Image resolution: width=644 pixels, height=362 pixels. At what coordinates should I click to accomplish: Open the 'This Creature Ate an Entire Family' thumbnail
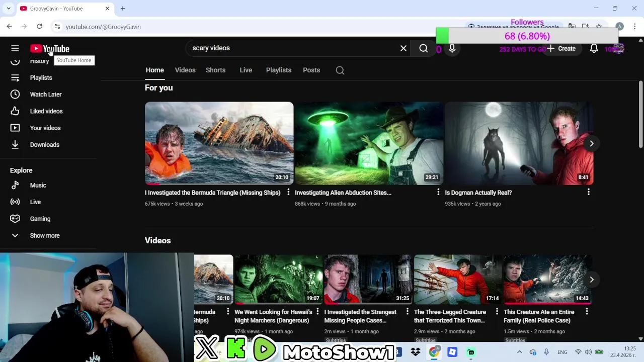(547, 280)
